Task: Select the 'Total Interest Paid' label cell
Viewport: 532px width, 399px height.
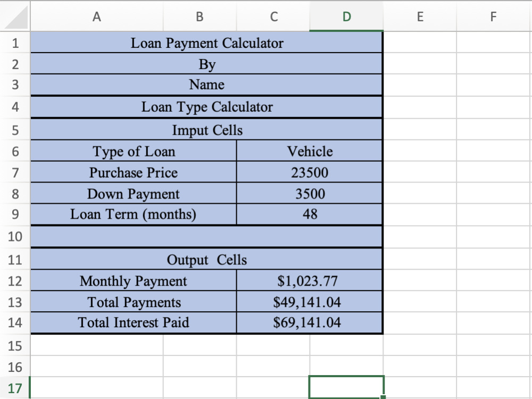Action: click(134, 323)
